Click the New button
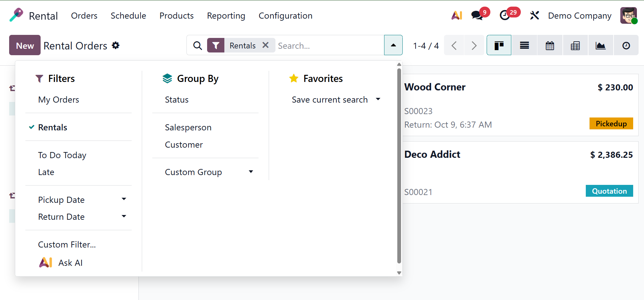 click(x=25, y=45)
